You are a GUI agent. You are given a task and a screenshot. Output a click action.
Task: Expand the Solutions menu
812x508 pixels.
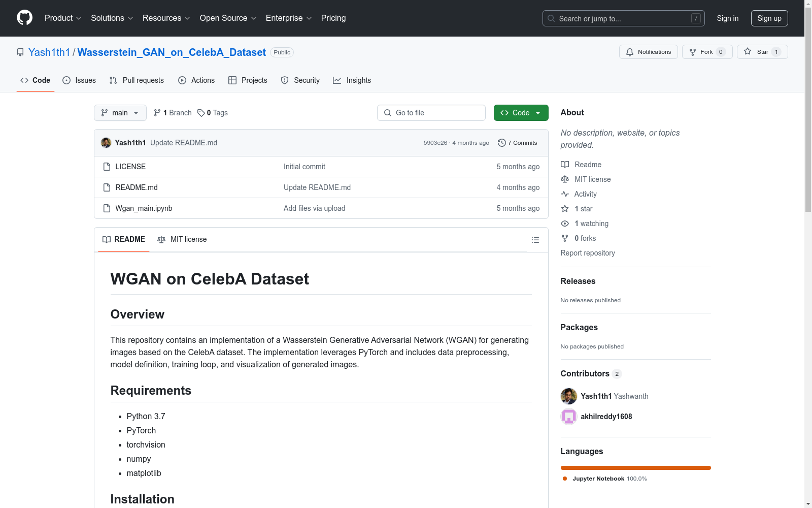112,18
